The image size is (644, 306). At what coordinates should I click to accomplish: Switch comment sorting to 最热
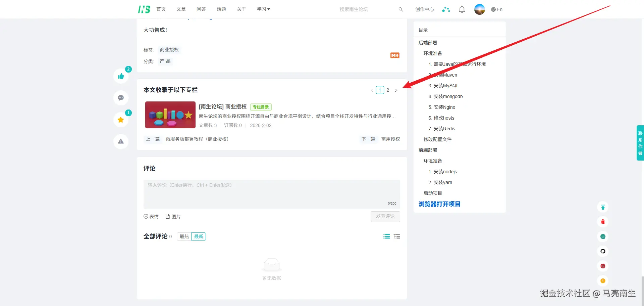pyautogui.click(x=183, y=236)
